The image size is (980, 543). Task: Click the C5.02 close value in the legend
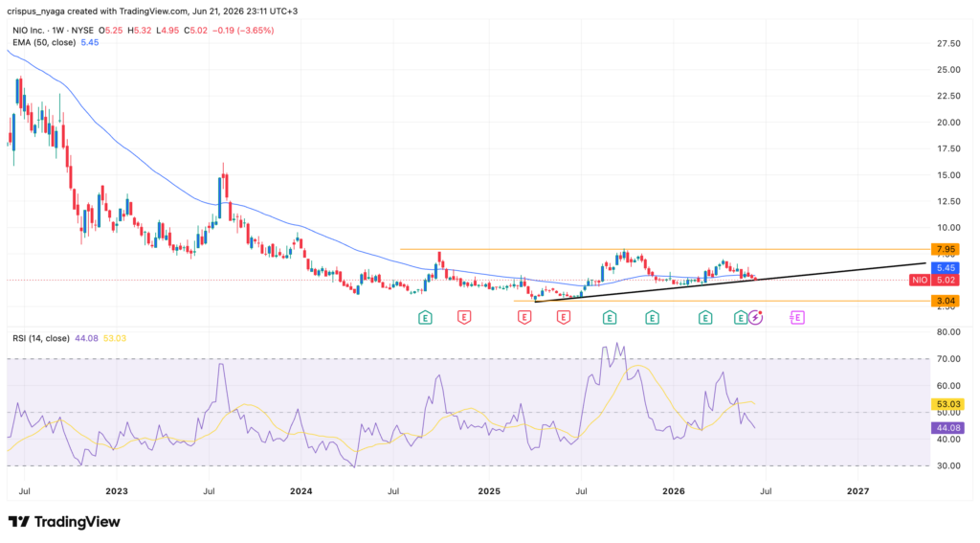click(195, 30)
